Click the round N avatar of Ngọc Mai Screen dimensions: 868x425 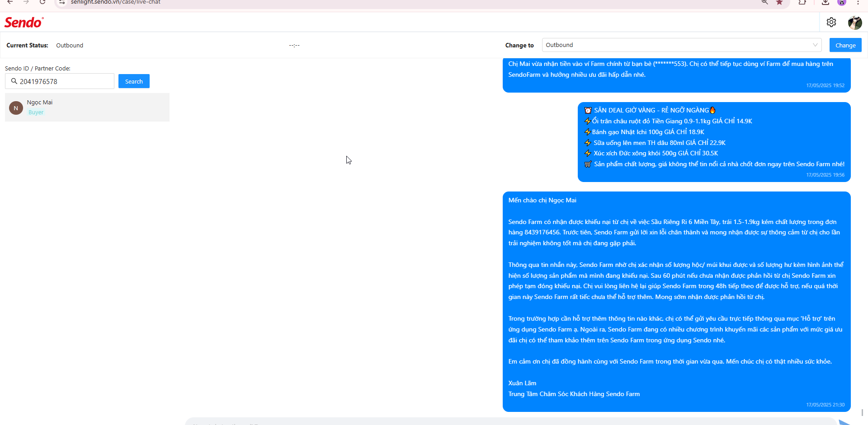[16, 108]
